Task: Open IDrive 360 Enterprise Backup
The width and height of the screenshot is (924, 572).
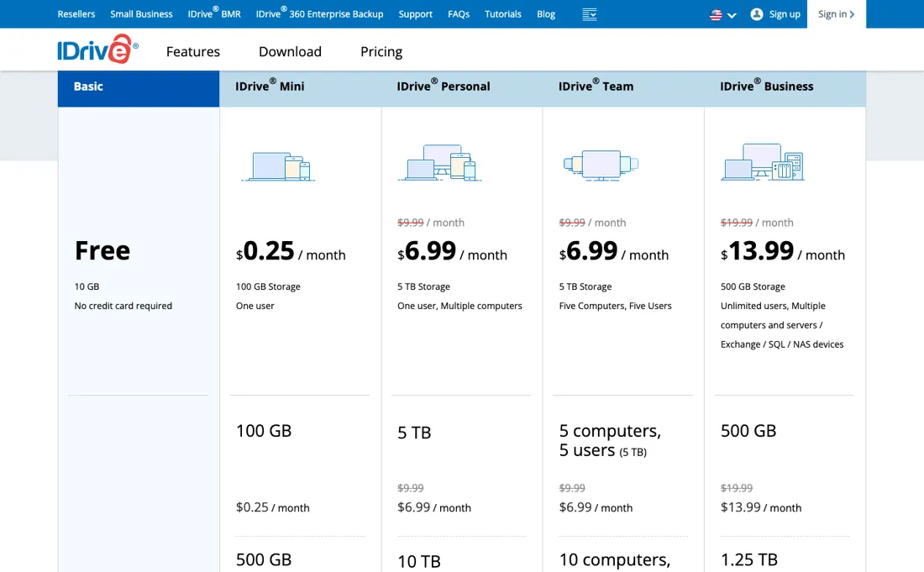Action: [319, 13]
